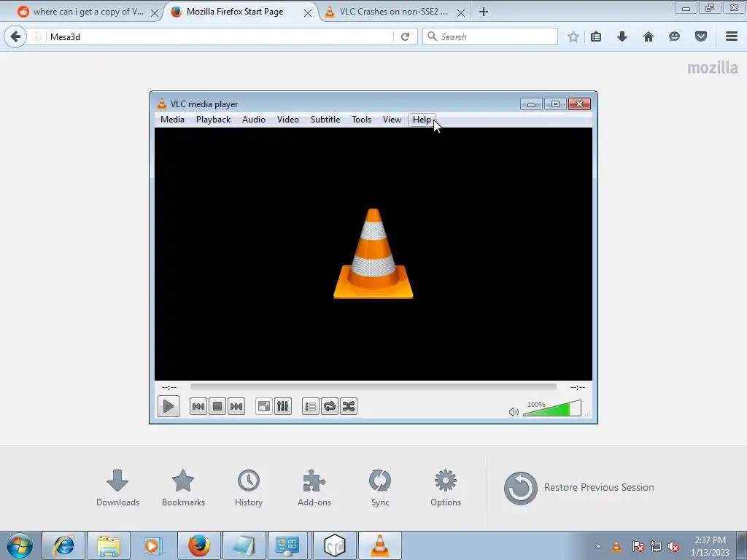
Task: Toggle VLC playlist view
Action: (311, 406)
